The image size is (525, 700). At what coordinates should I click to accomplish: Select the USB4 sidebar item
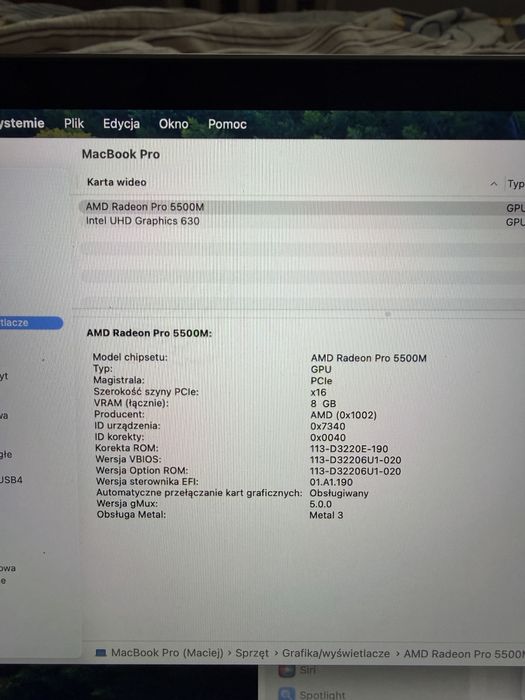click(x=11, y=480)
